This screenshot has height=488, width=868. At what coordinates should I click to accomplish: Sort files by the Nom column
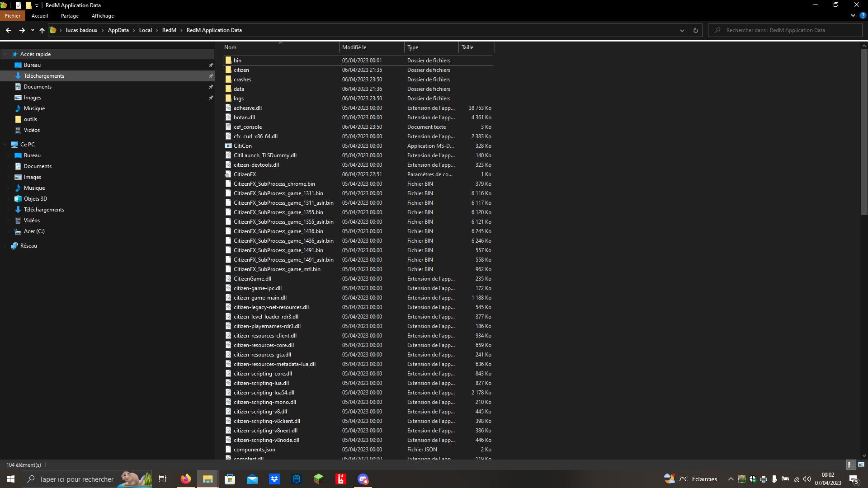tap(280, 47)
